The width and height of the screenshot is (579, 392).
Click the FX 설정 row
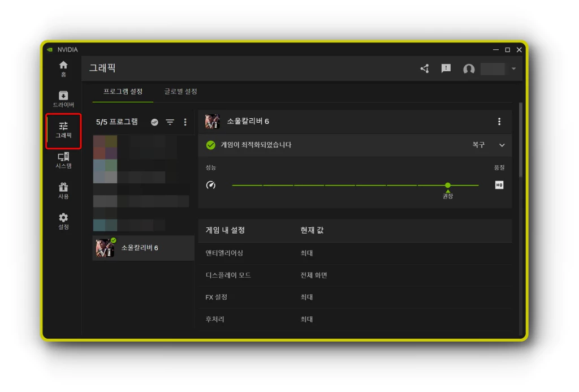pos(355,297)
